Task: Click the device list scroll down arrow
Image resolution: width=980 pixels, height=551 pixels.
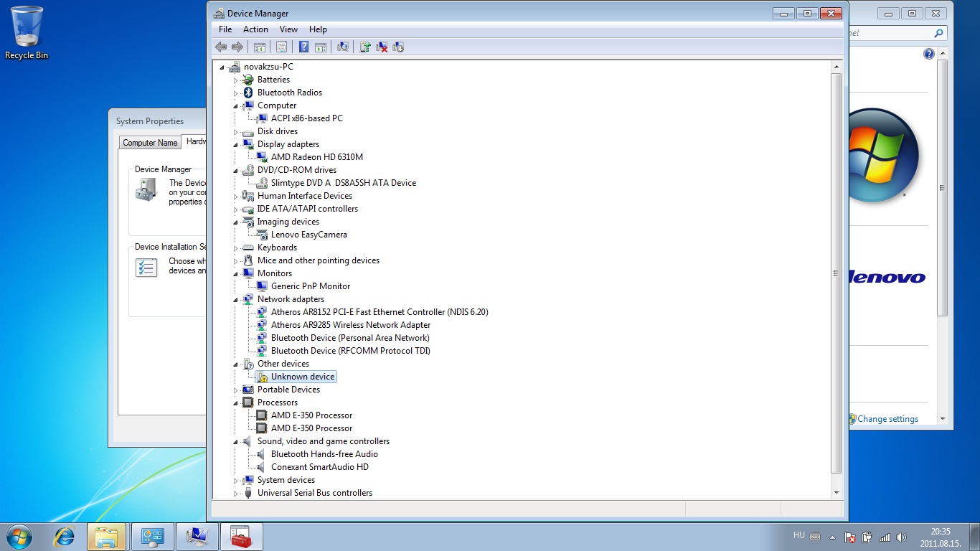Action: [837, 493]
